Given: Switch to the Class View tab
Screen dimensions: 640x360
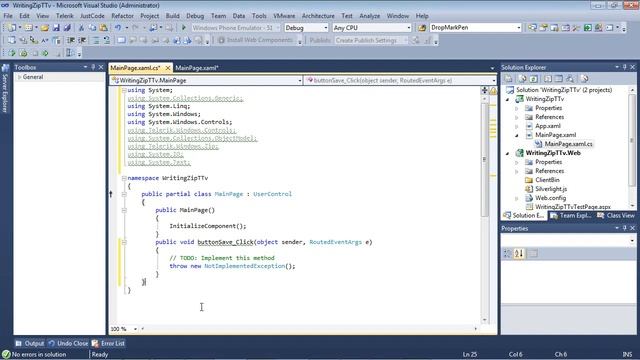Looking at the screenshot, I should click(x=616, y=216).
